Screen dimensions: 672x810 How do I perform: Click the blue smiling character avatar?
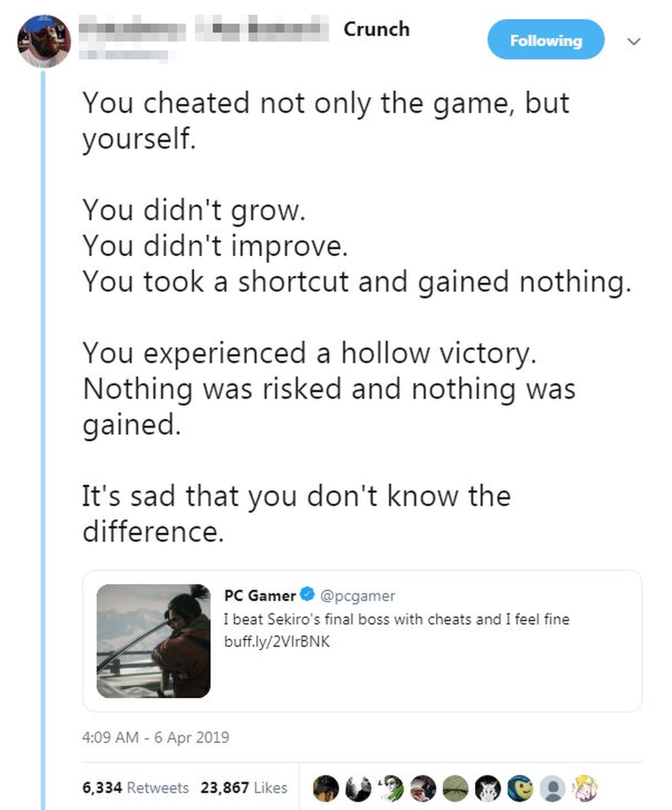(x=521, y=788)
